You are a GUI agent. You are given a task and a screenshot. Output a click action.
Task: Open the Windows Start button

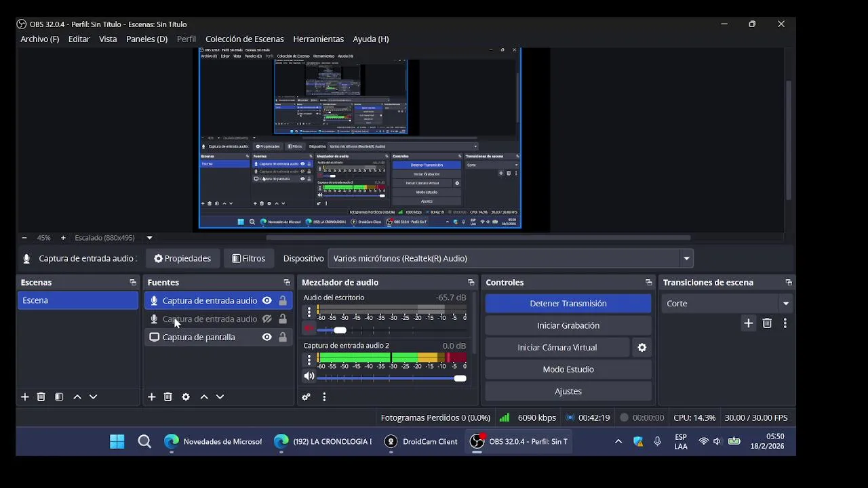pos(117,442)
